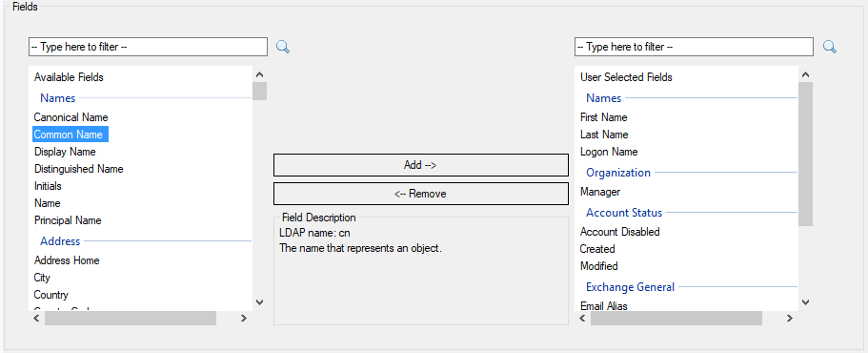Focus the Available Fields filter text box
The height and width of the screenshot is (353, 868).
pos(148,47)
